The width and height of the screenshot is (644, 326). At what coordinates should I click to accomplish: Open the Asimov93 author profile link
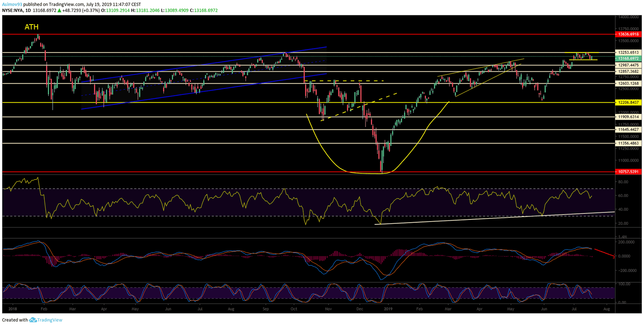12,4
